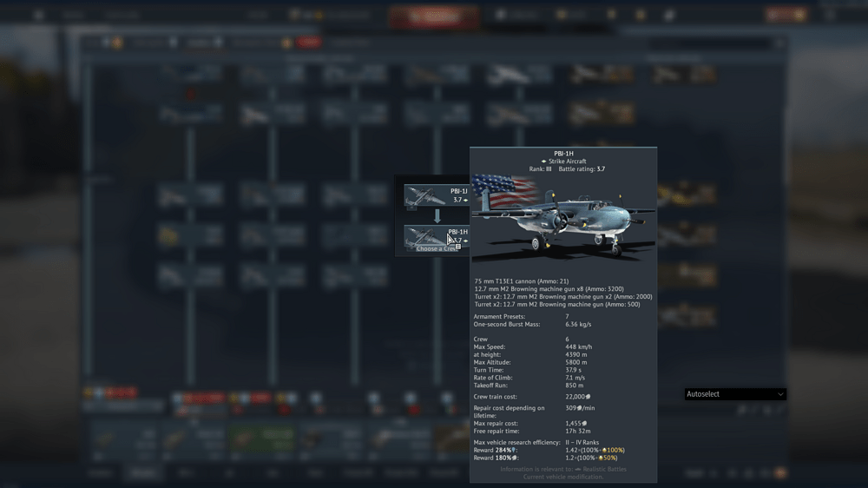Screen dimensions: 868x488
Task: Click the 'Current vehicle modification.' footer text
Action: 563,477
